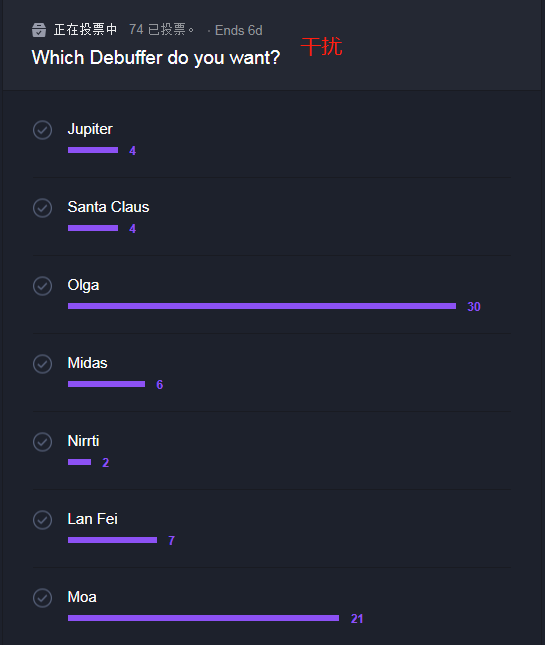This screenshot has height=645, width=545.
Task: Click the 74 voted count text
Action: tap(161, 30)
